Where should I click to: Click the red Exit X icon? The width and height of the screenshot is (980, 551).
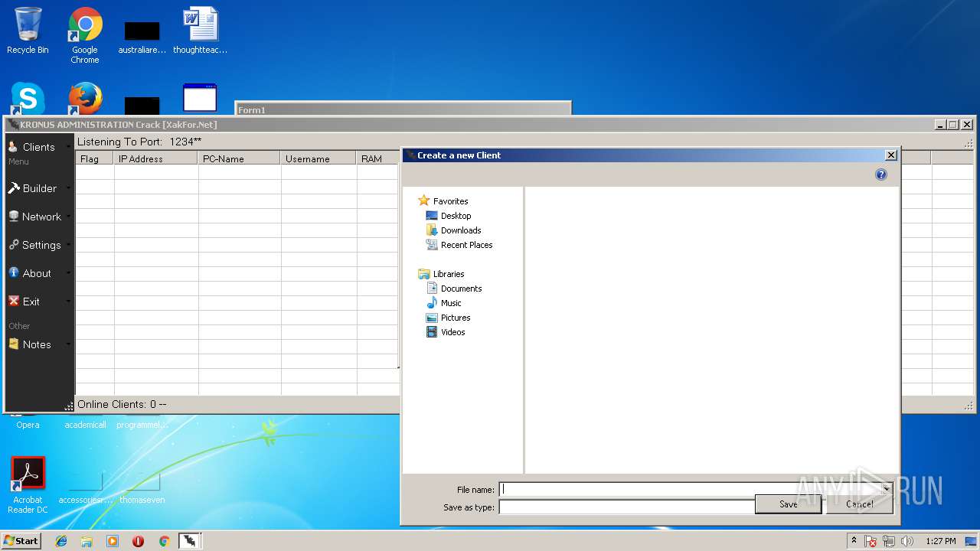tap(13, 301)
